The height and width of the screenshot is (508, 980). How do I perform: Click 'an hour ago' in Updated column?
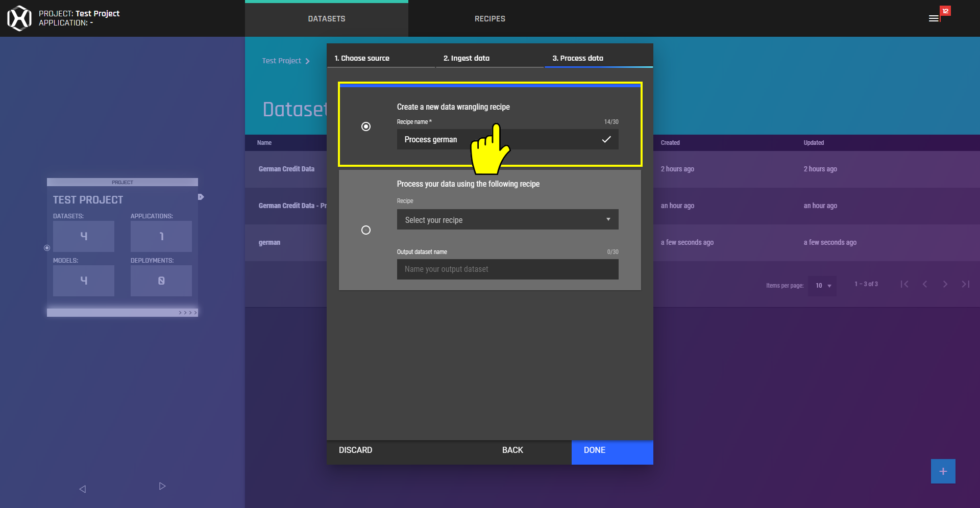[820, 206]
